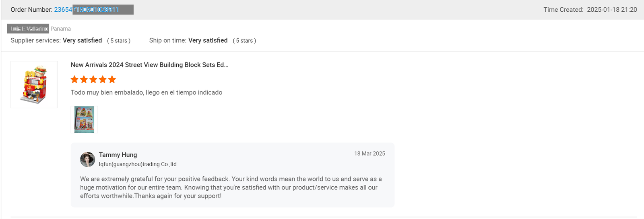Image resolution: width=644 pixels, height=219 pixels.
Task: Click the Supplier services Very satisfied rating
Action: coord(82,40)
